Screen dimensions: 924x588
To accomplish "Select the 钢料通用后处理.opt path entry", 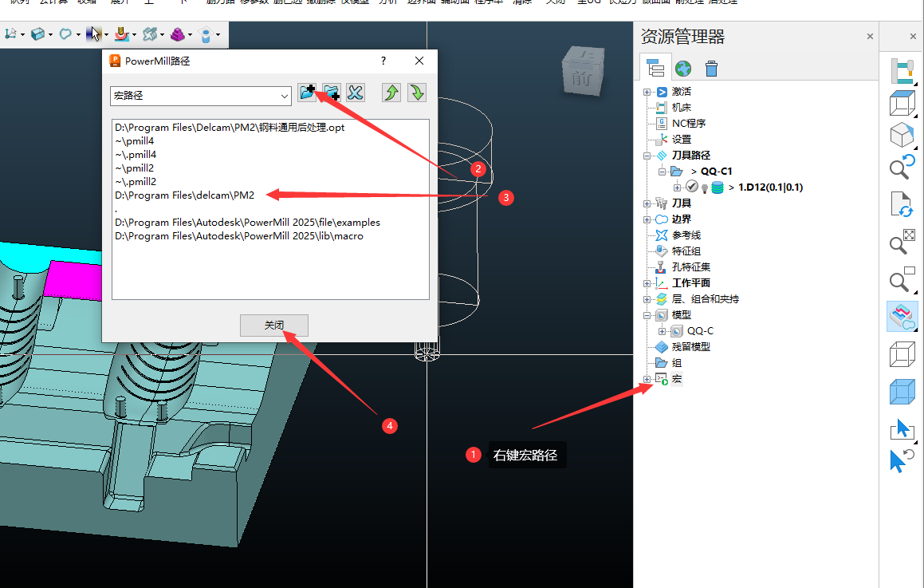I will (x=230, y=128).
